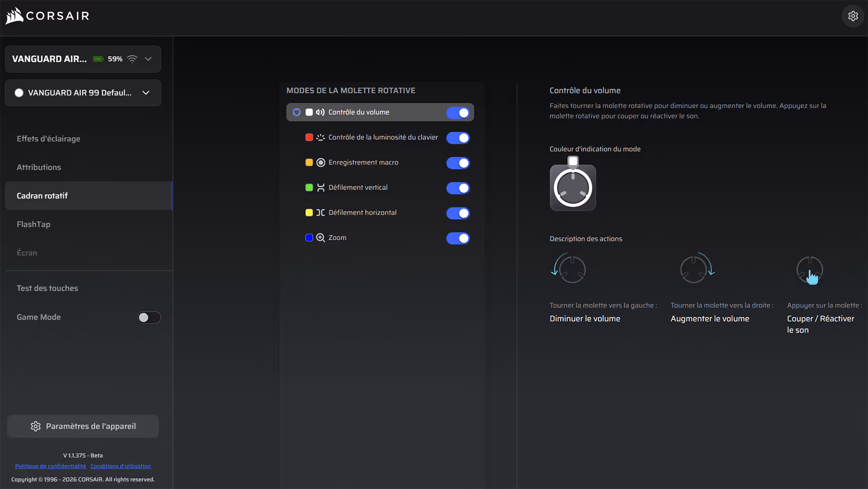Click the magnifier icon beside Zoom

(321, 238)
